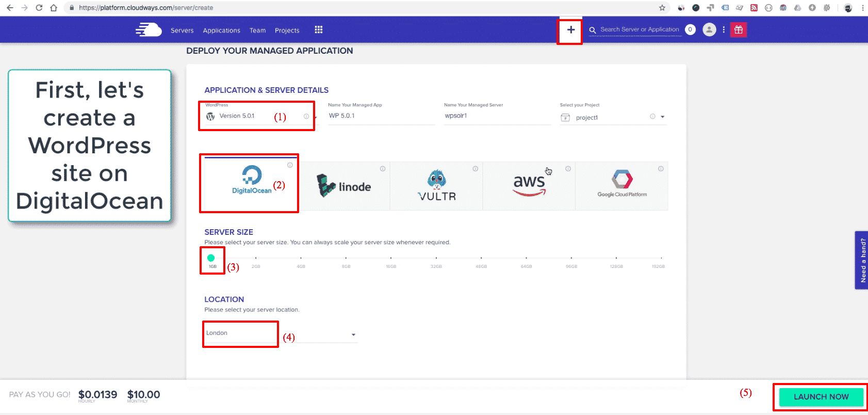Set server size slider to 128GB
The width and height of the screenshot is (868, 415).
tap(616, 258)
